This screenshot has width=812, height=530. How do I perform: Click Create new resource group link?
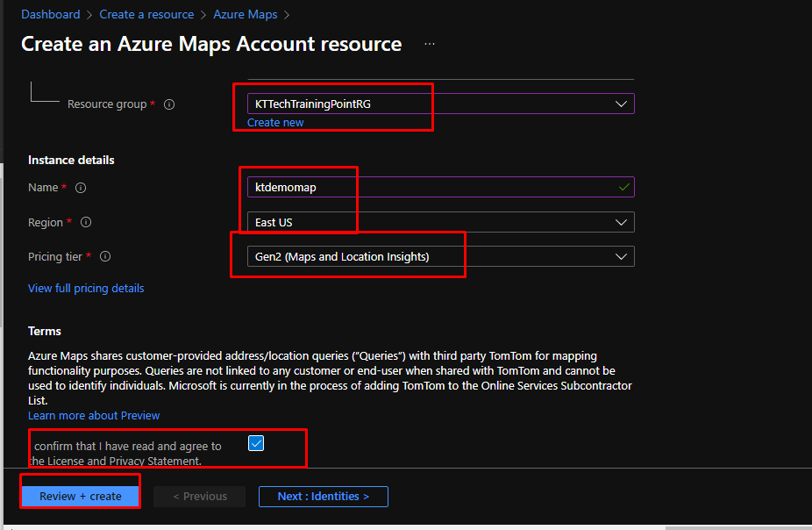point(275,123)
